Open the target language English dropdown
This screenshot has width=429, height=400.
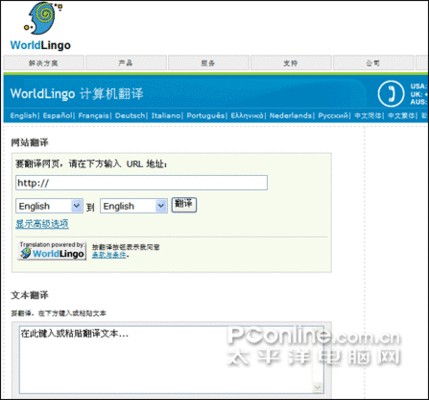click(134, 206)
